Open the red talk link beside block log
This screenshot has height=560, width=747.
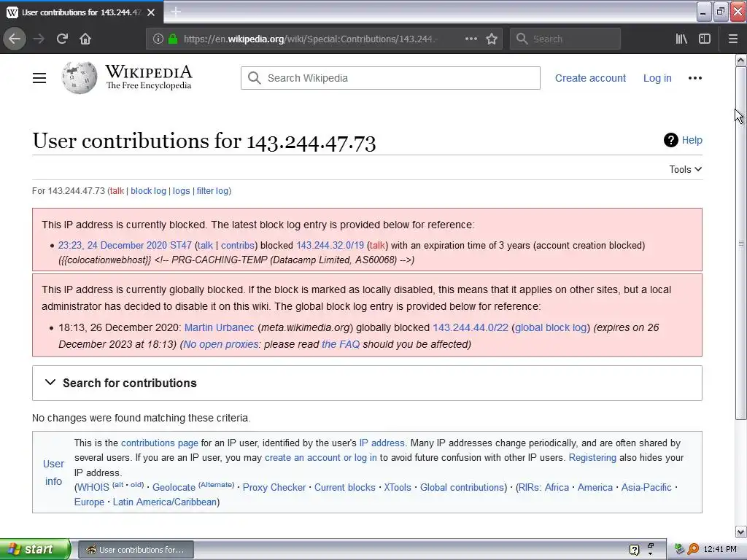point(117,191)
